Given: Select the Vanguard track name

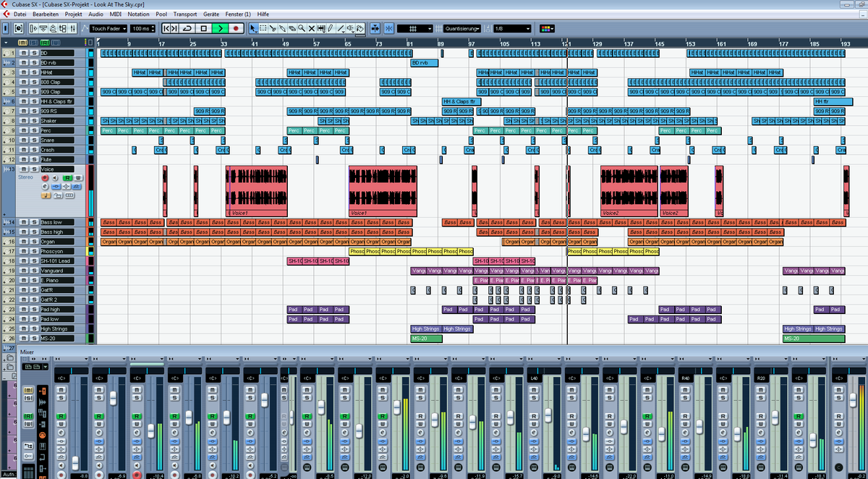Looking at the screenshot, I should [x=56, y=271].
